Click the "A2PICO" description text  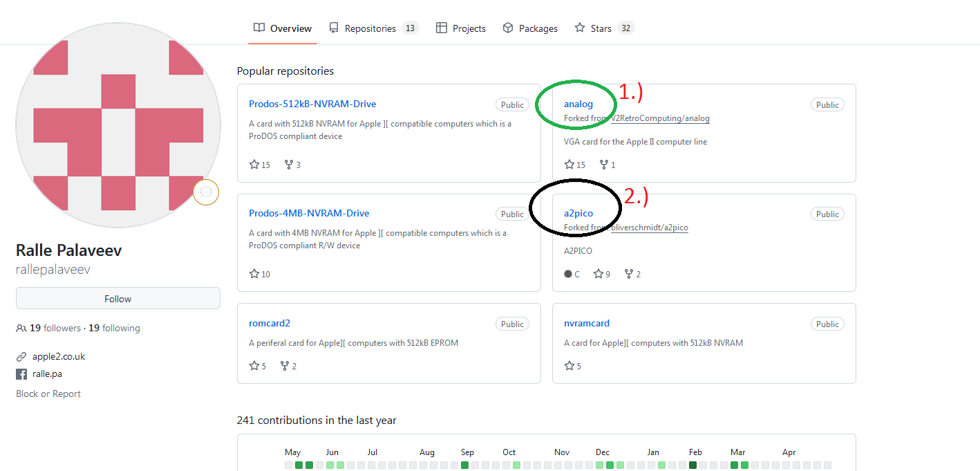point(578,250)
